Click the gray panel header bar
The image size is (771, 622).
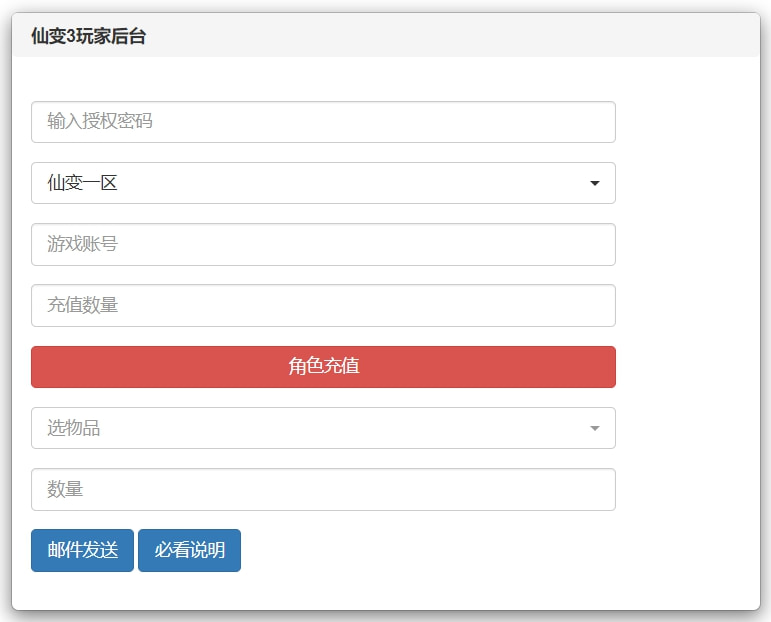450,36
